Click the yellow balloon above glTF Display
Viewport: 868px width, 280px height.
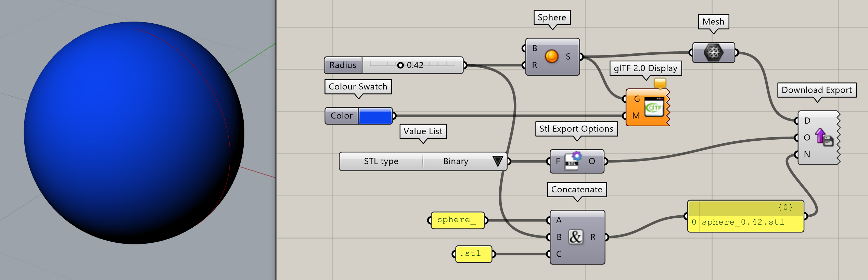click(660, 83)
